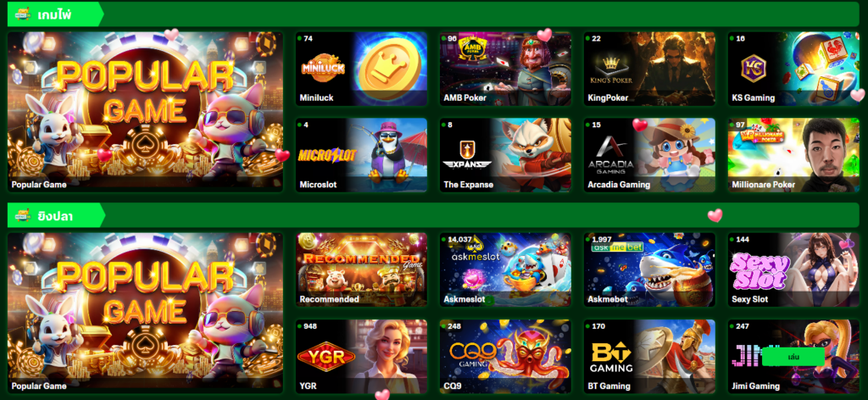This screenshot has height=400, width=868.
Task: Click the CQ9 Gaming logo
Action: click(469, 354)
